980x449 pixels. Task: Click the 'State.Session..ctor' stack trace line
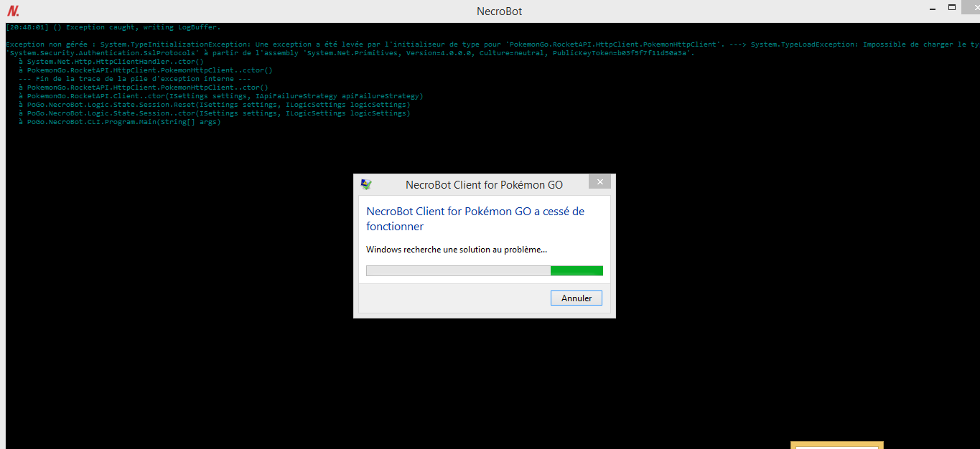[215, 113]
